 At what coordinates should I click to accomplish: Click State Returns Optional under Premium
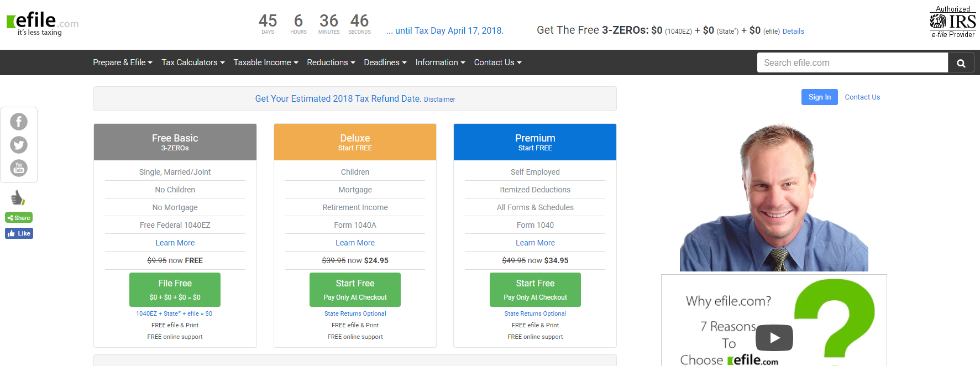tap(535, 313)
